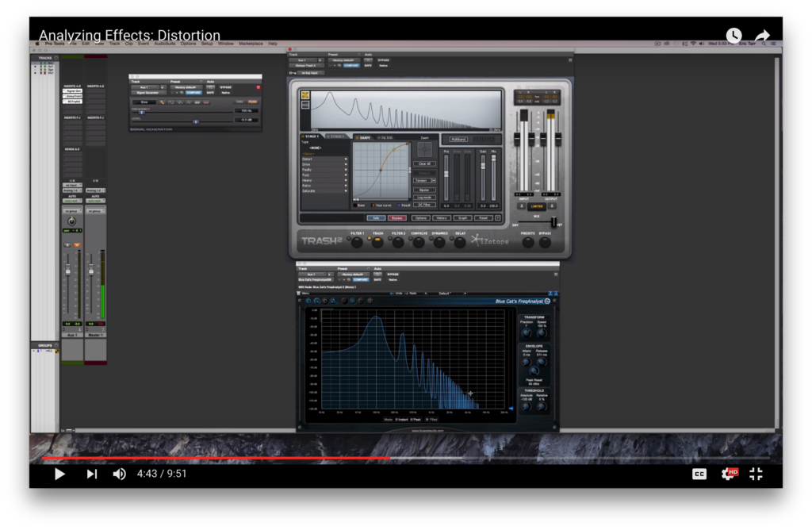Open the DELAY module in Trash 2
Image resolution: width=812 pixels, height=530 pixels.
pos(459,241)
